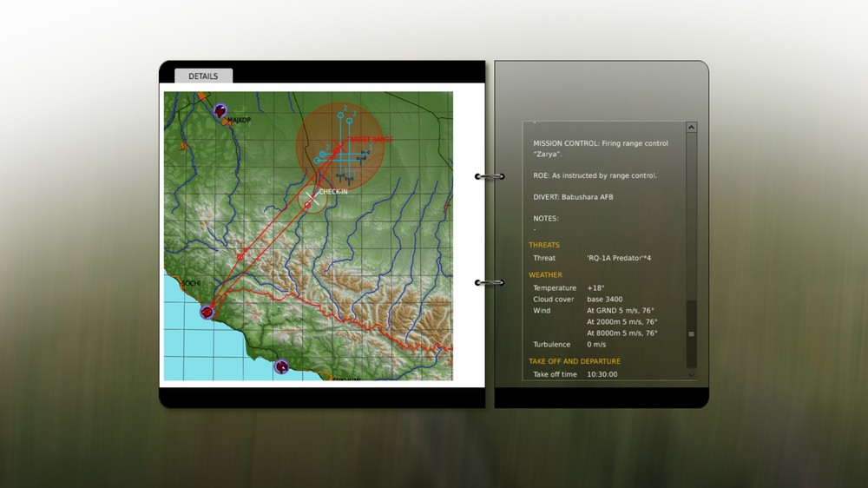Click the bottom-left drone icon in target range
The image size is (868, 488).
click(x=340, y=177)
